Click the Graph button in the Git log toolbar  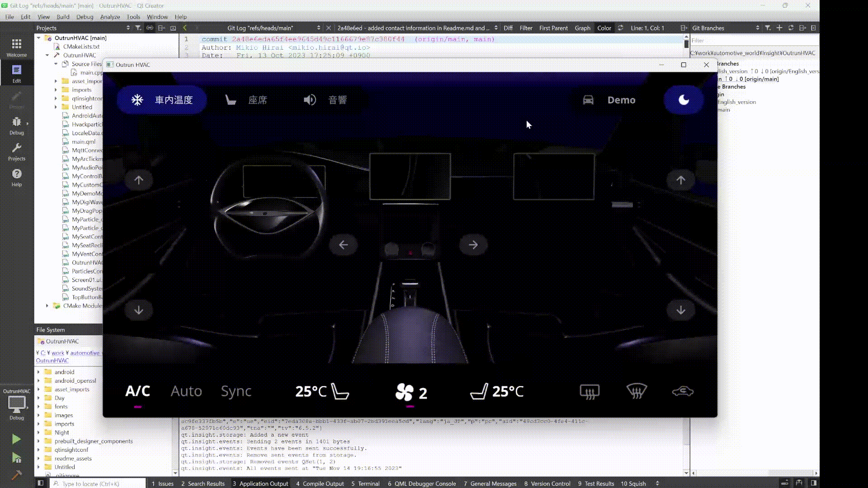(582, 28)
